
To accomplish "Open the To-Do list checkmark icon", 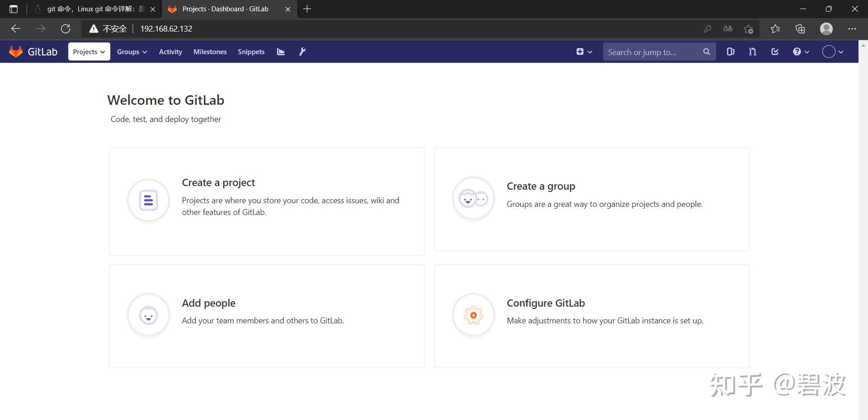I will pos(774,51).
